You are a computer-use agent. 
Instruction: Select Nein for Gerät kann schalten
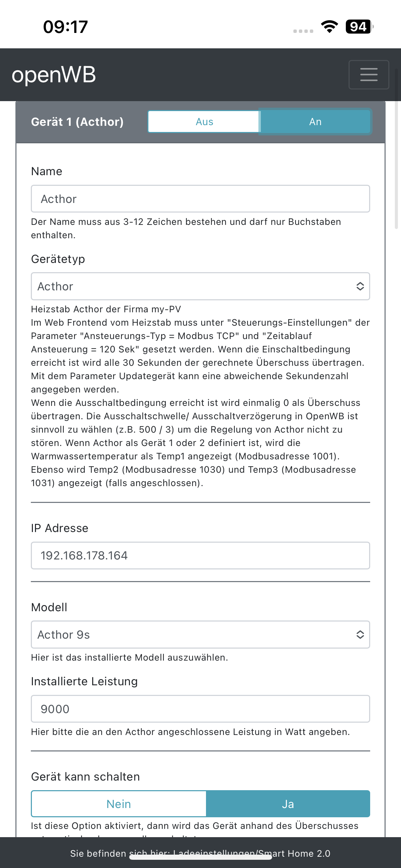coord(119,804)
